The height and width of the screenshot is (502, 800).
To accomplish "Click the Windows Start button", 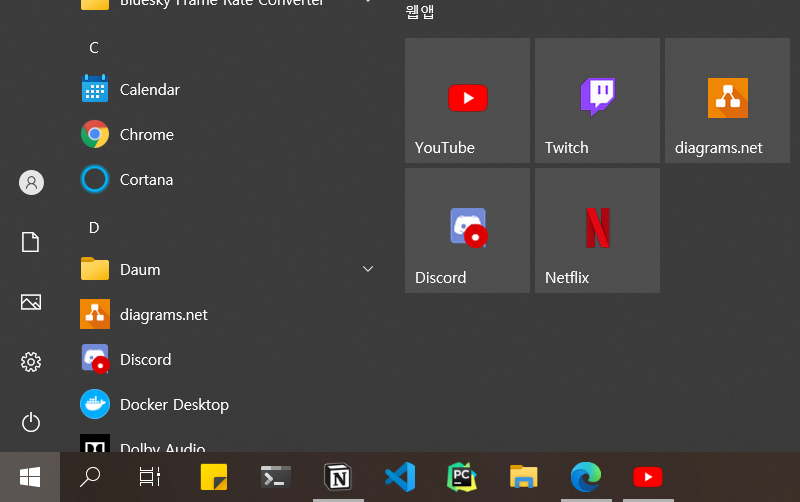I will tap(30, 477).
